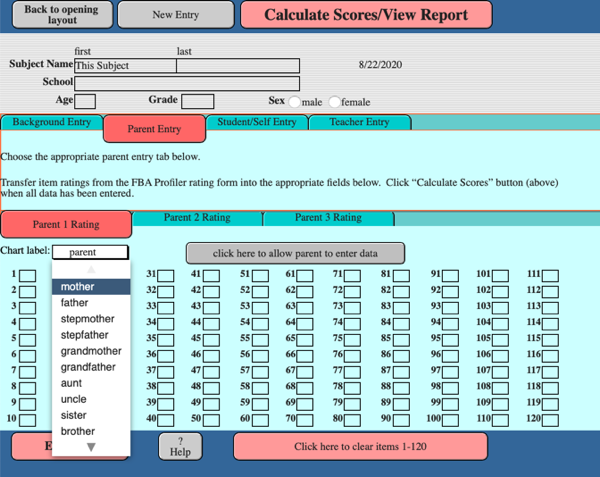The height and width of the screenshot is (477, 600).
Task: Click the item 120 rating box
Action: point(549,419)
